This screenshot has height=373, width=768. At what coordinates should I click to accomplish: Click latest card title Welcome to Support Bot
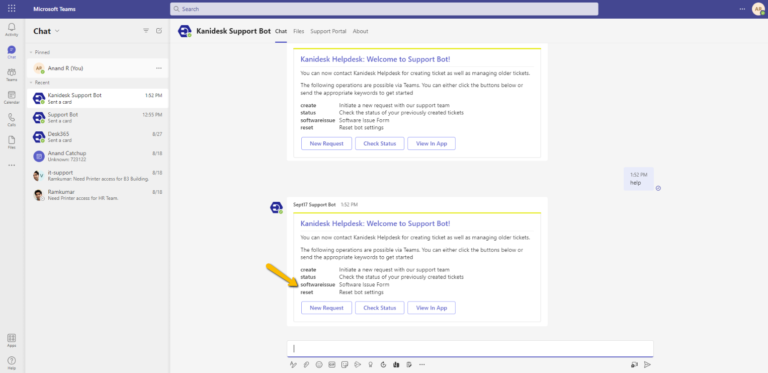[x=375, y=224]
